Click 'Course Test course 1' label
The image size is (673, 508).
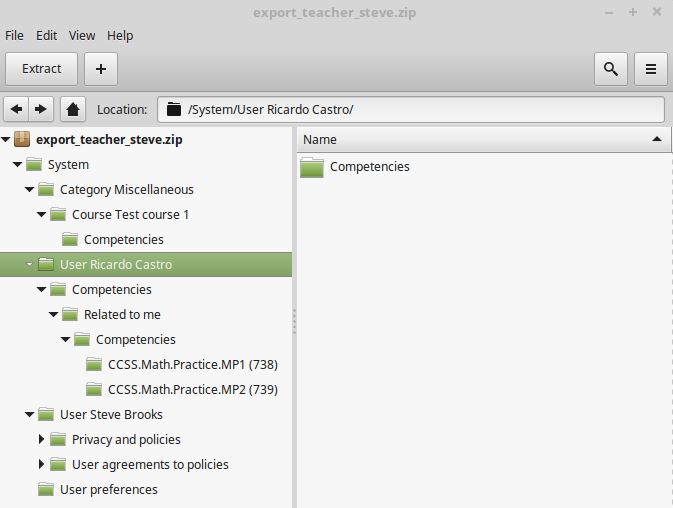coord(130,215)
